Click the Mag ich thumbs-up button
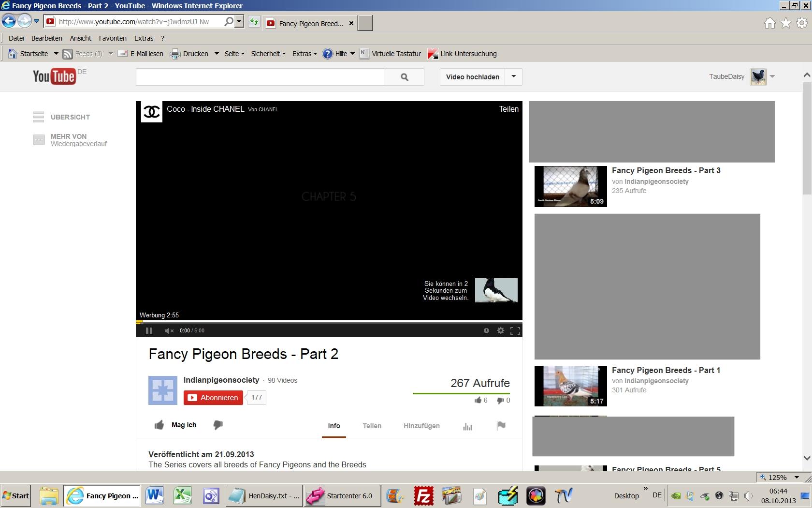This screenshot has height=508, width=812. tap(175, 425)
